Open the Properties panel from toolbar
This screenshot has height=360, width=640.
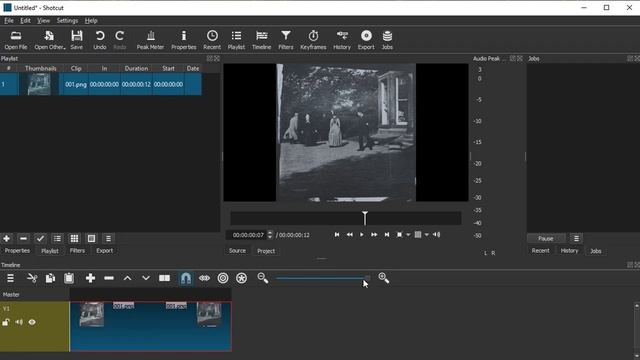pyautogui.click(x=184, y=40)
